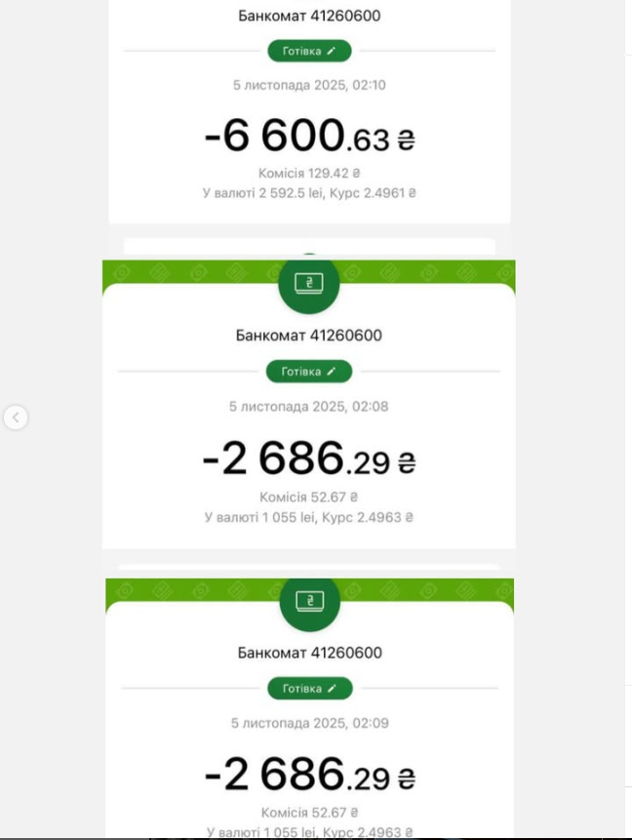Click the date 5 листопада 2025, 02:10
The image size is (632, 840).
309,85
